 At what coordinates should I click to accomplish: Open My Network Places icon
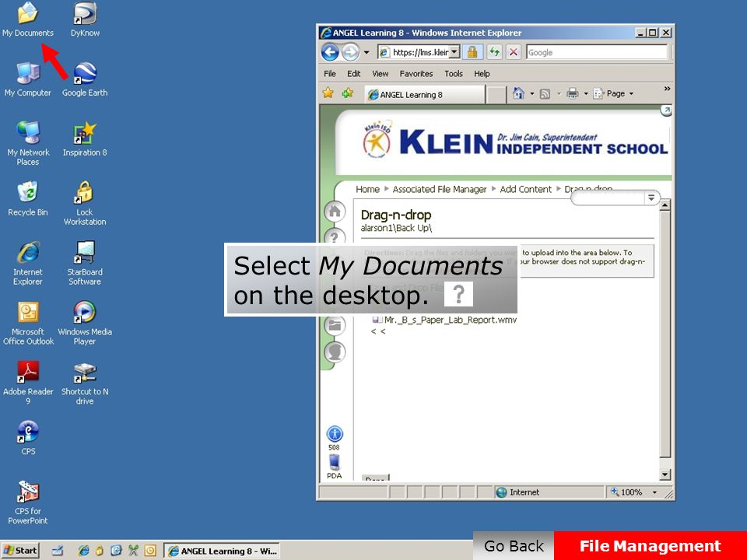28,143
